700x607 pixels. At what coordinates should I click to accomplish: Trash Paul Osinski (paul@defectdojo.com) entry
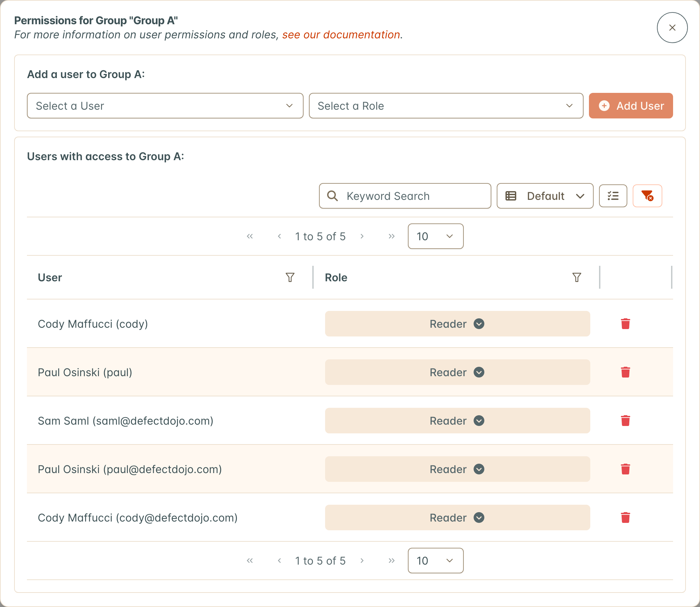pos(625,469)
